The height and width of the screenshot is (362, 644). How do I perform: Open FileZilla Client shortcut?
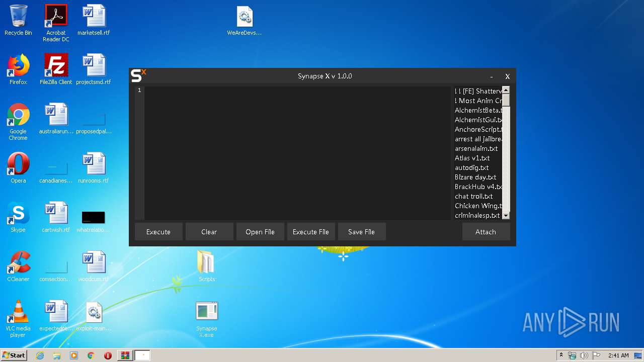coord(56,69)
